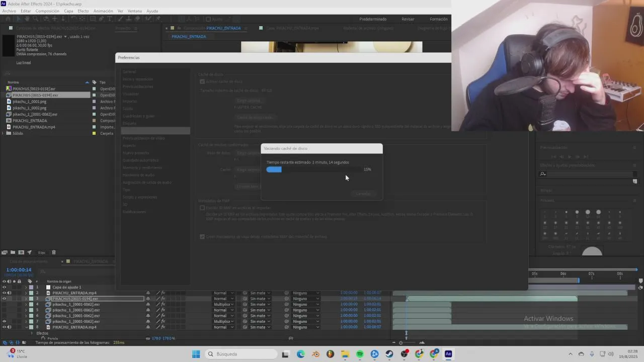This screenshot has height=362, width=644.
Task: Toggle eye of layer 3 PIKACHUS exr
Action: 4,299
